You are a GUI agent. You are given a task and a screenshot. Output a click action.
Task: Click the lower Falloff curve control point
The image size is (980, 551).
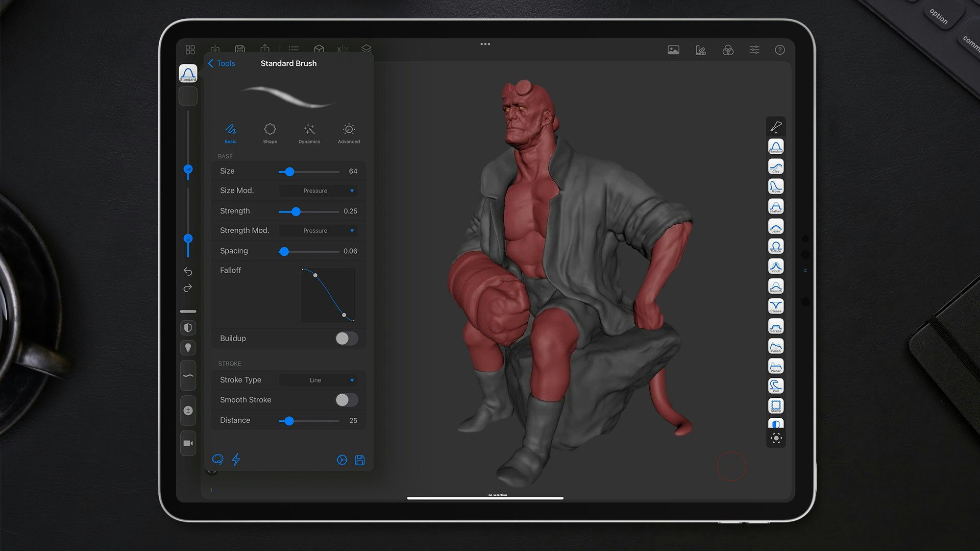(344, 315)
